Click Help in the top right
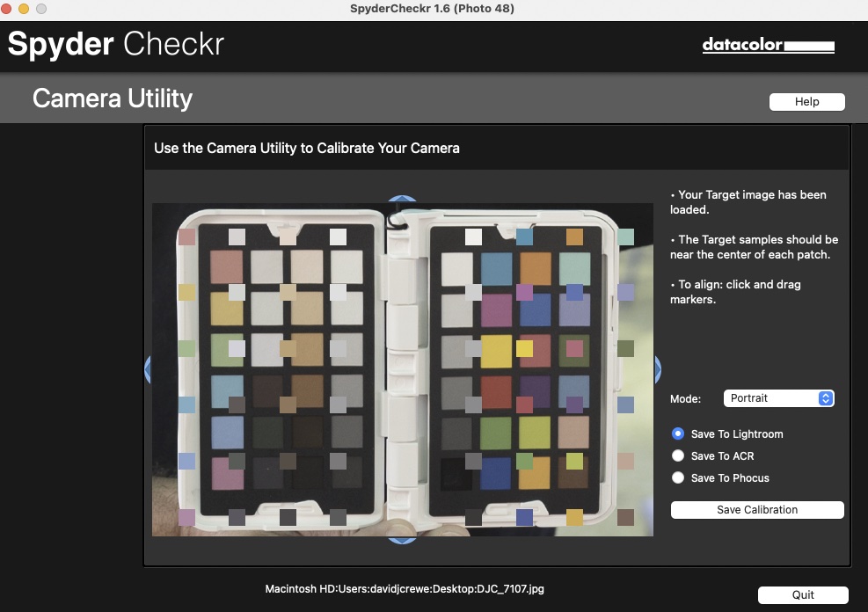The image size is (868, 612). pyautogui.click(x=806, y=101)
